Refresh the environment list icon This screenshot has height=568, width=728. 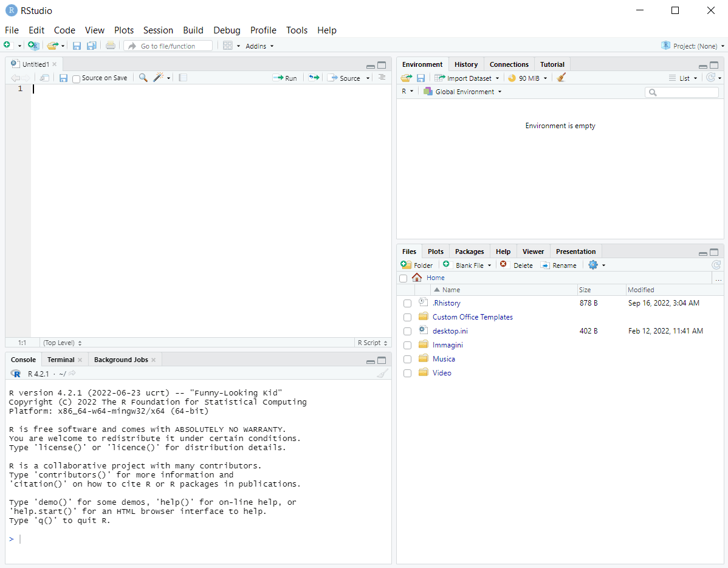tap(710, 78)
